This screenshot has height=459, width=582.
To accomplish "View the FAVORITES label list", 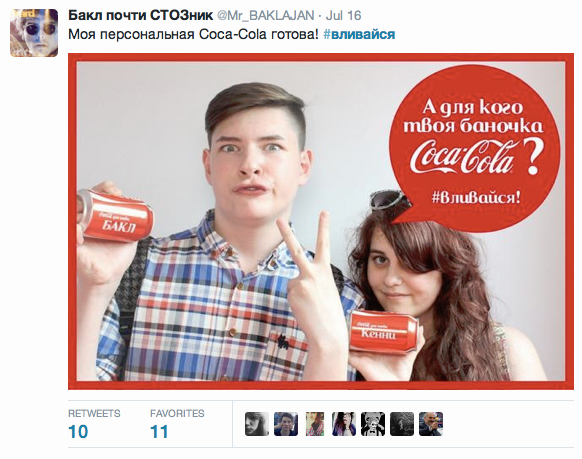I will pyautogui.click(x=177, y=413).
